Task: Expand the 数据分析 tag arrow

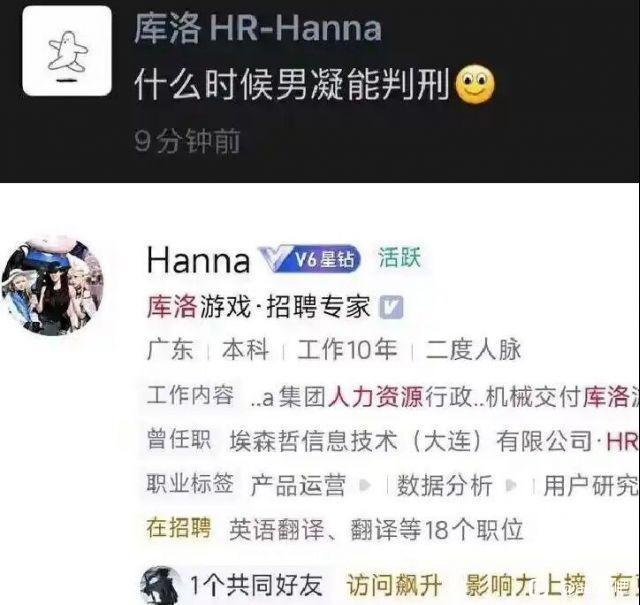Action: click(511, 485)
